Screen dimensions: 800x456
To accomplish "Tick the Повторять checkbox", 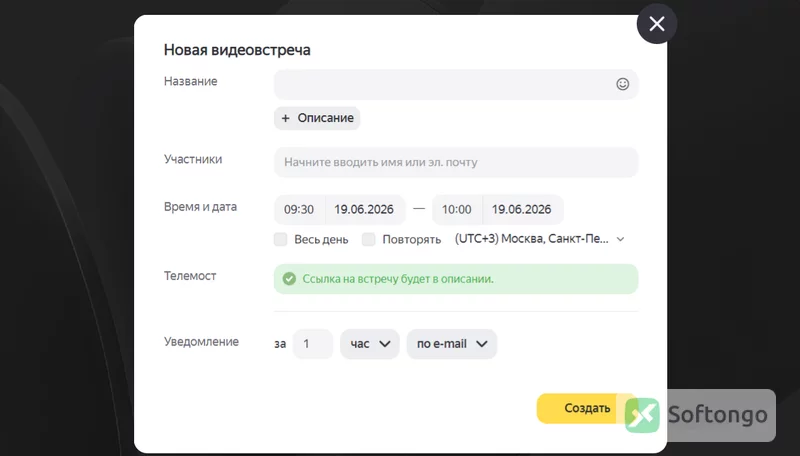I will pyautogui.click(x=368, y=239).
